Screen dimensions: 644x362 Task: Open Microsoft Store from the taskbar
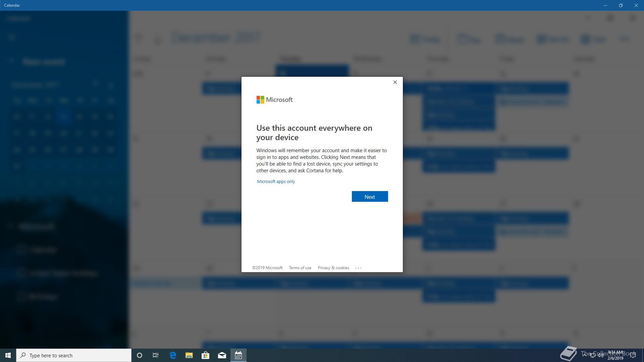(x=206, y=355)
